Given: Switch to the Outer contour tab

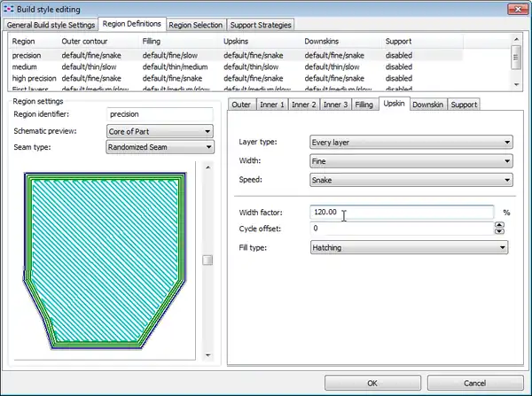Looking at the screenshot, I should click(241, 105).
